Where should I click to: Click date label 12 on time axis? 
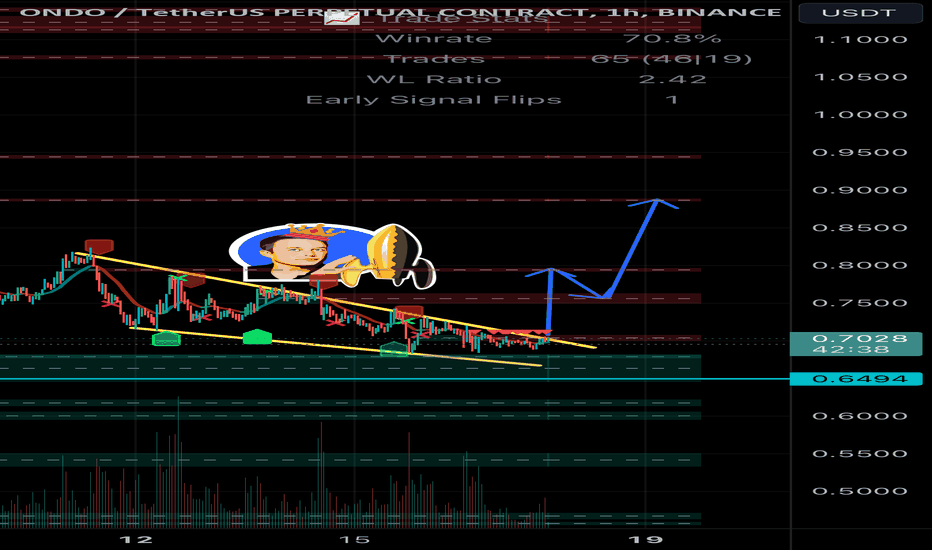(x=136, y=539)
